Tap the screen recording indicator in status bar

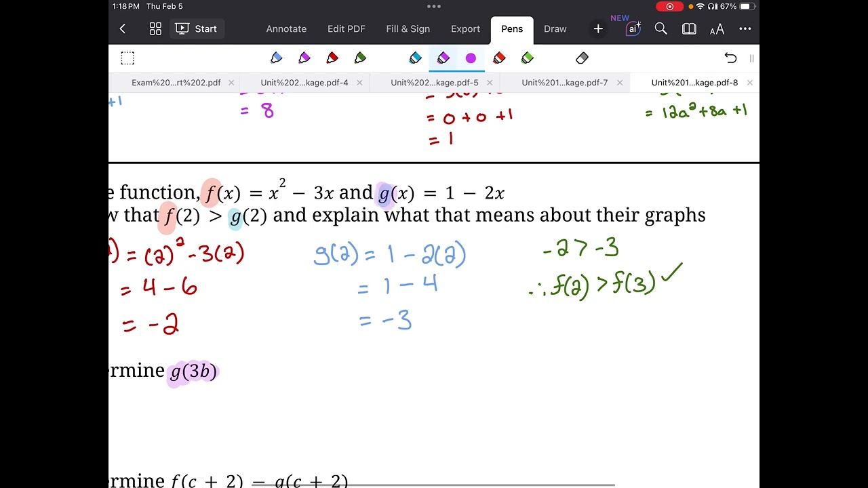[670, 6]
